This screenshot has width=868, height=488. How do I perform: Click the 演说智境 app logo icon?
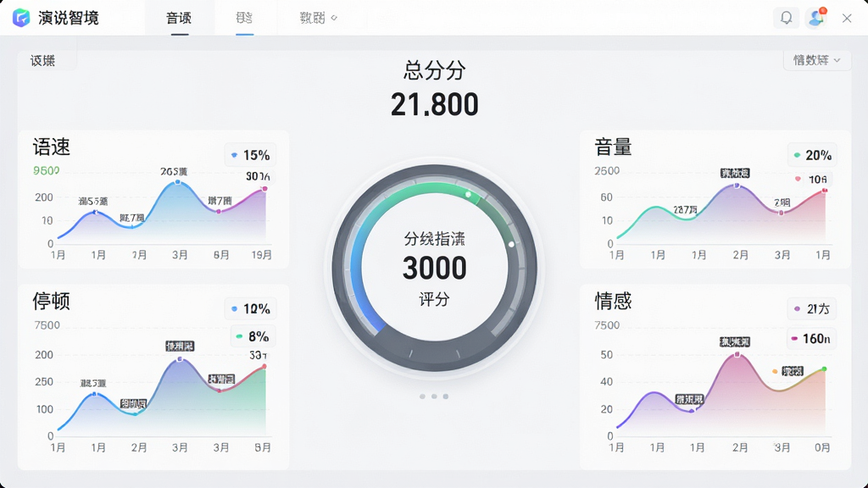[21, 18]
